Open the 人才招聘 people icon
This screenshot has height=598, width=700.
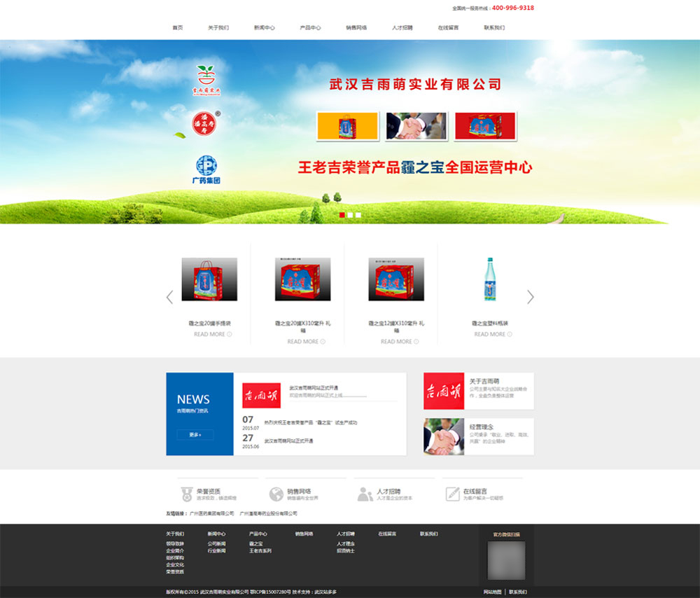(x=365, y=494)
